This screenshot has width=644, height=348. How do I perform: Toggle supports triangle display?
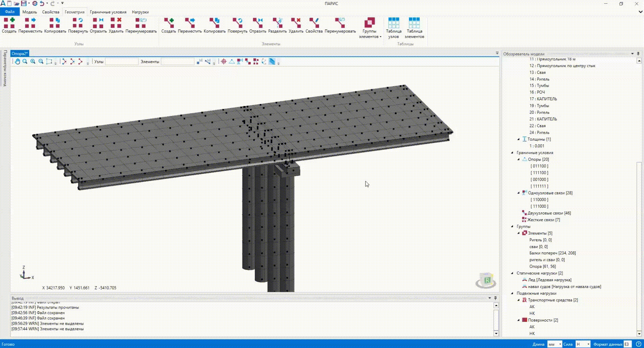click(232, 61)
